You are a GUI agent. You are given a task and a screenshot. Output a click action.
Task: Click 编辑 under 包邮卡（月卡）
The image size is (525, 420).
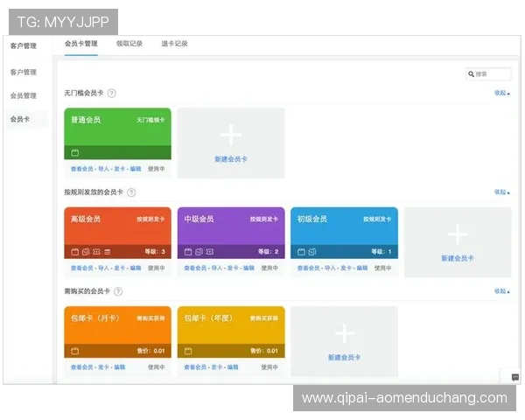(120, 367)
